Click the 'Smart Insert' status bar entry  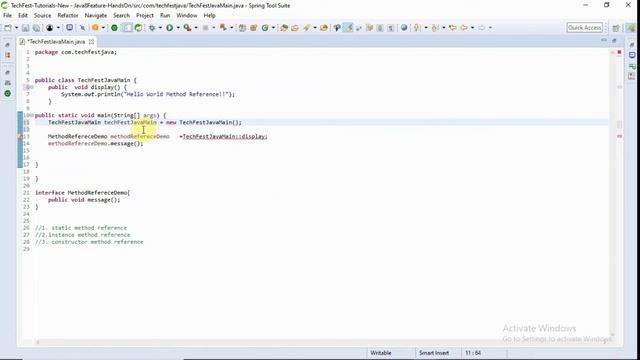434,353
